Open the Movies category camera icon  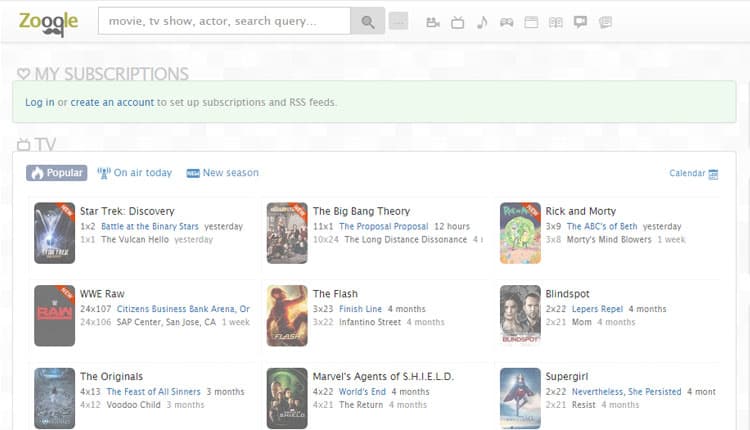click(433, 22)
